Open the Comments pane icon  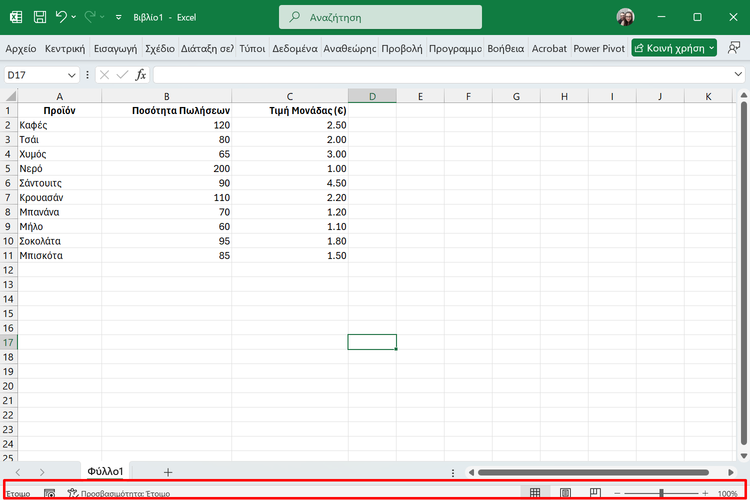coord(735,48)
